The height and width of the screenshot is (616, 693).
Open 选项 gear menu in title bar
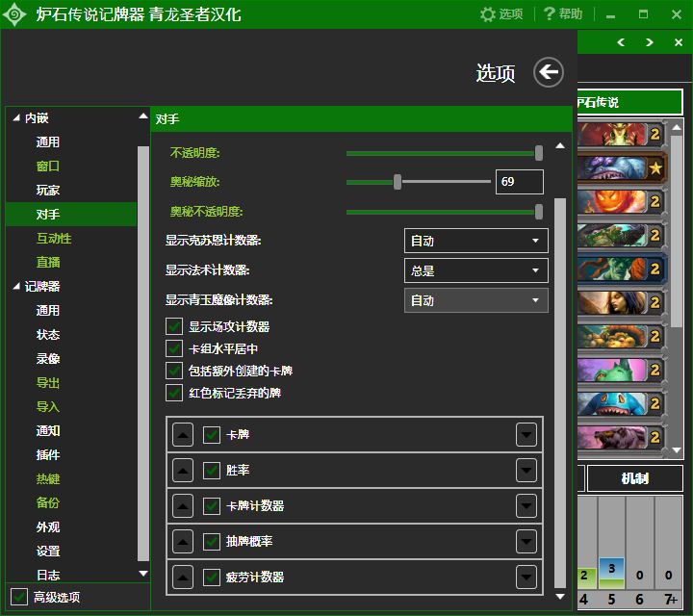click(501, 14)
